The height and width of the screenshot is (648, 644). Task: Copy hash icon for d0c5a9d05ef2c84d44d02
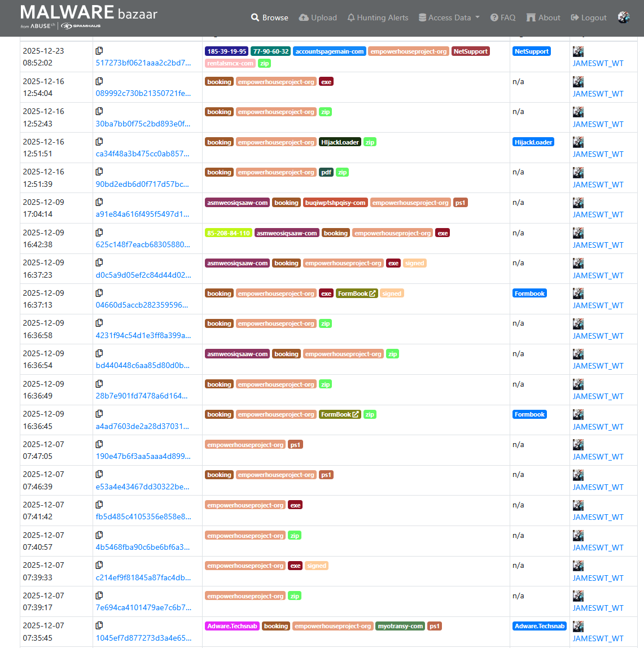[99, 262]
